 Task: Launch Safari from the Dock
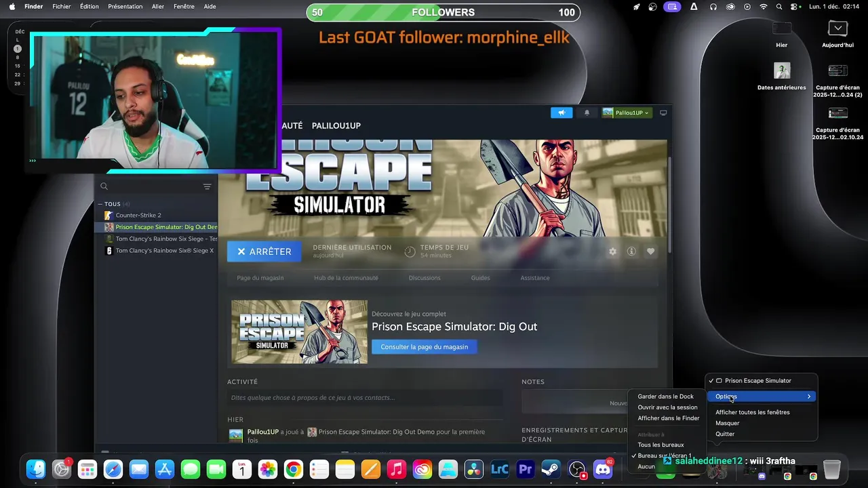(x=113, y=469)
